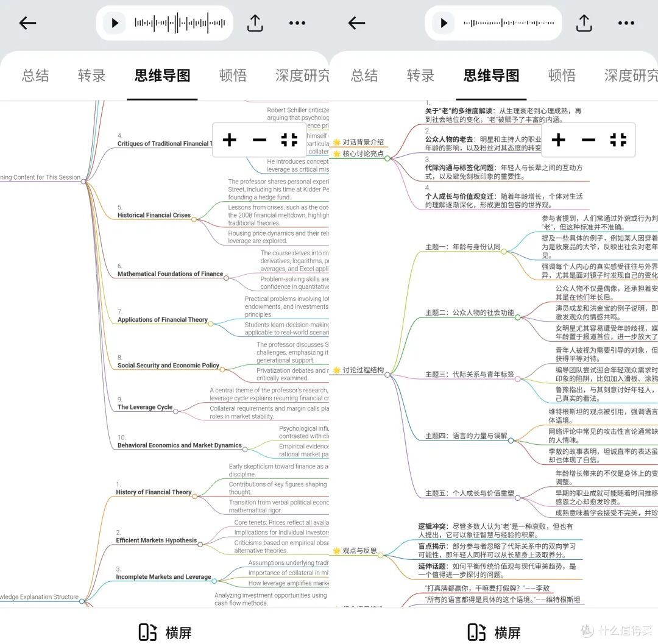The width and height of the screenshot is (658, 644).
Task: Click the back arrow in the left screen
Action: click(x=28, y=23)
